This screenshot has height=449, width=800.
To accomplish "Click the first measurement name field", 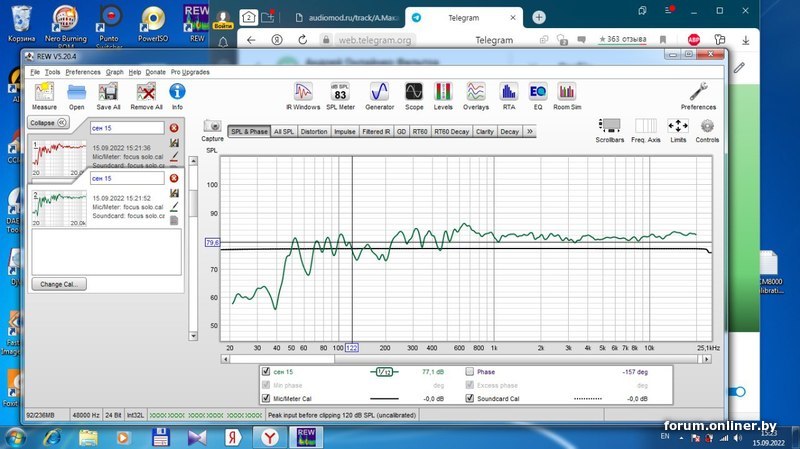I will 126,128.
